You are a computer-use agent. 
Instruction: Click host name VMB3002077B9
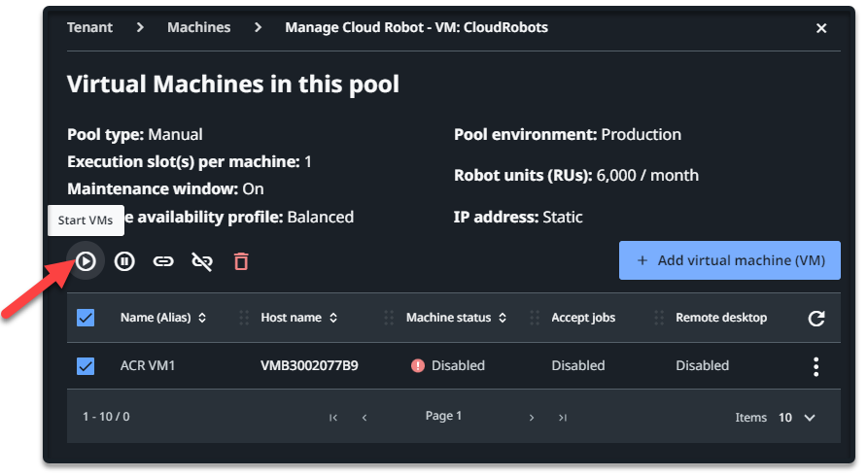pos(309,366)
